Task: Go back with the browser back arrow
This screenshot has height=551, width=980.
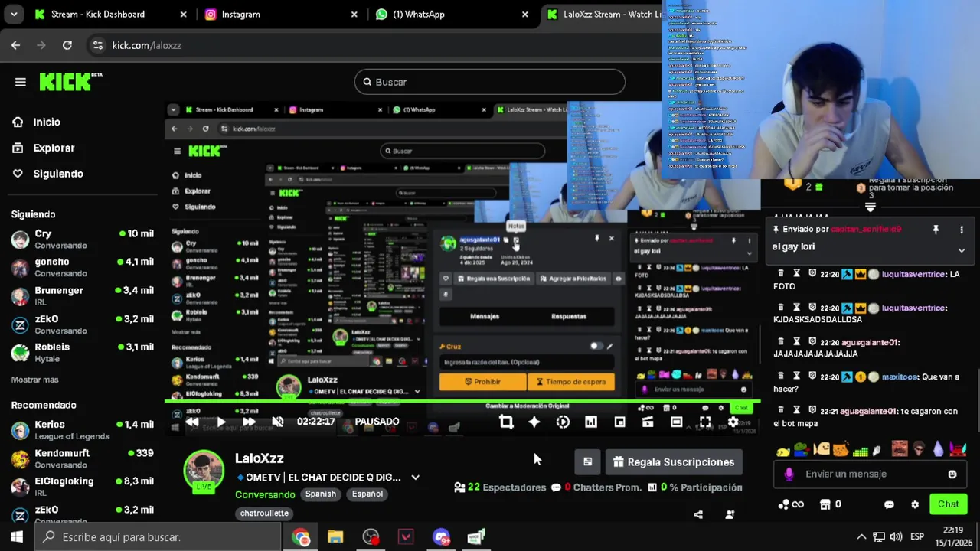Action: 15,45
